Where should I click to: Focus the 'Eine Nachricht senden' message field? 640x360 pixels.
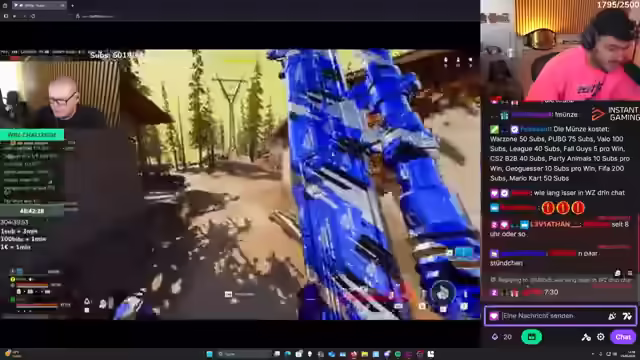tap(560, 316)
